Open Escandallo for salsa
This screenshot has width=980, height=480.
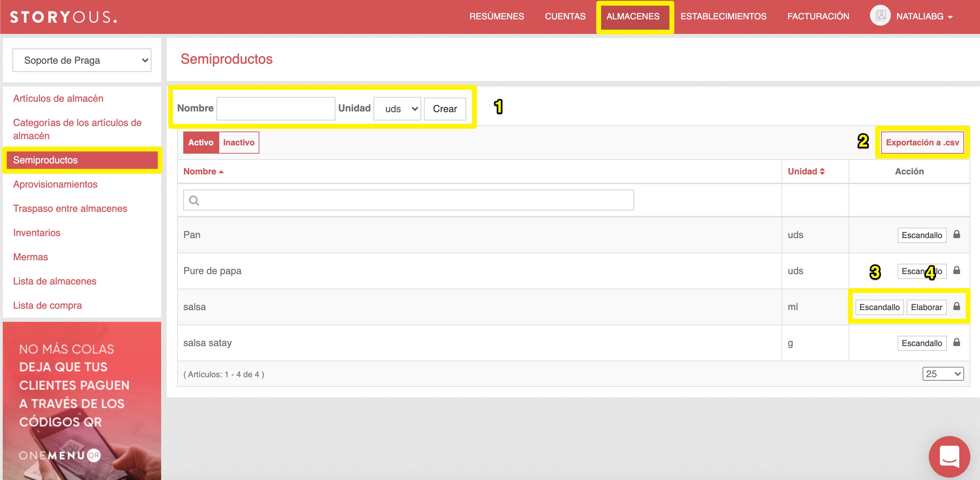[x=879, y=307]
